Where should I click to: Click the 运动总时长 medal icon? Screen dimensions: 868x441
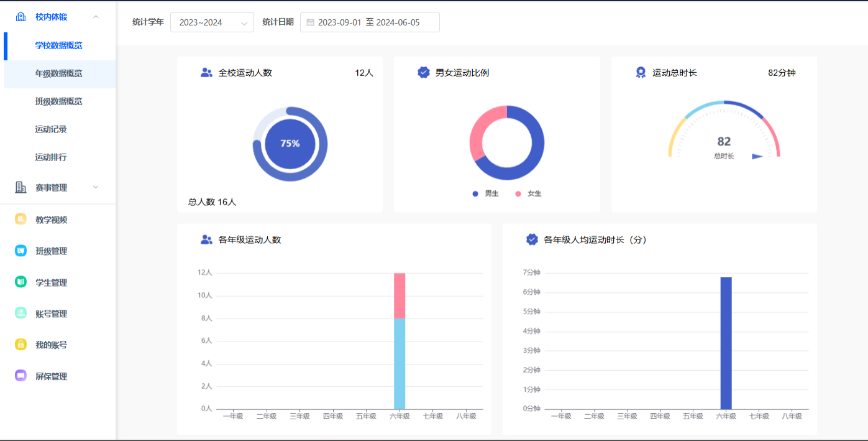click(641, 73)
